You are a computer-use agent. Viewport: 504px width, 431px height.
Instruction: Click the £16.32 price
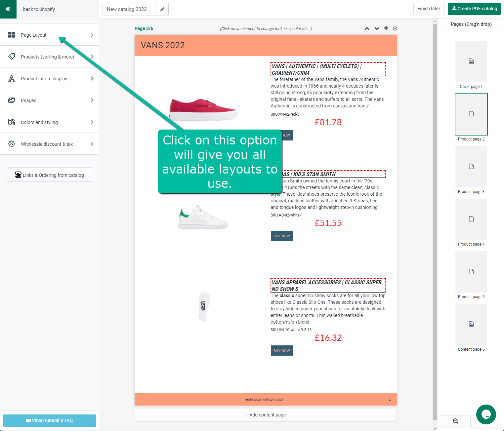pyautogui.click(x=328, y=338)
